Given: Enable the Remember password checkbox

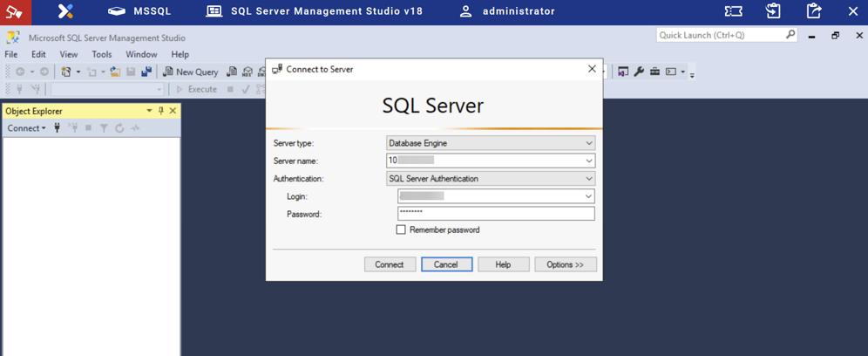Looking at the screenshot, I should click(x=401, y=230).
